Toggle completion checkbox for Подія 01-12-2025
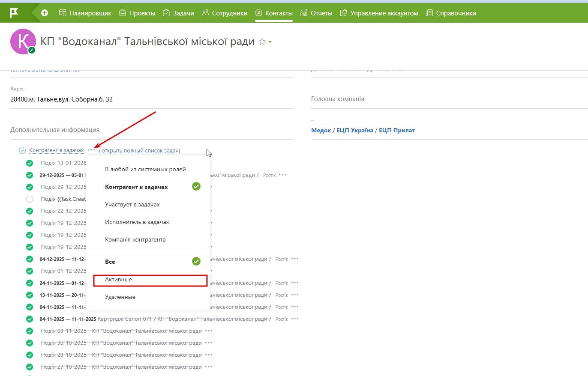This screenshot has width=588, height=376. pos(30,271)
